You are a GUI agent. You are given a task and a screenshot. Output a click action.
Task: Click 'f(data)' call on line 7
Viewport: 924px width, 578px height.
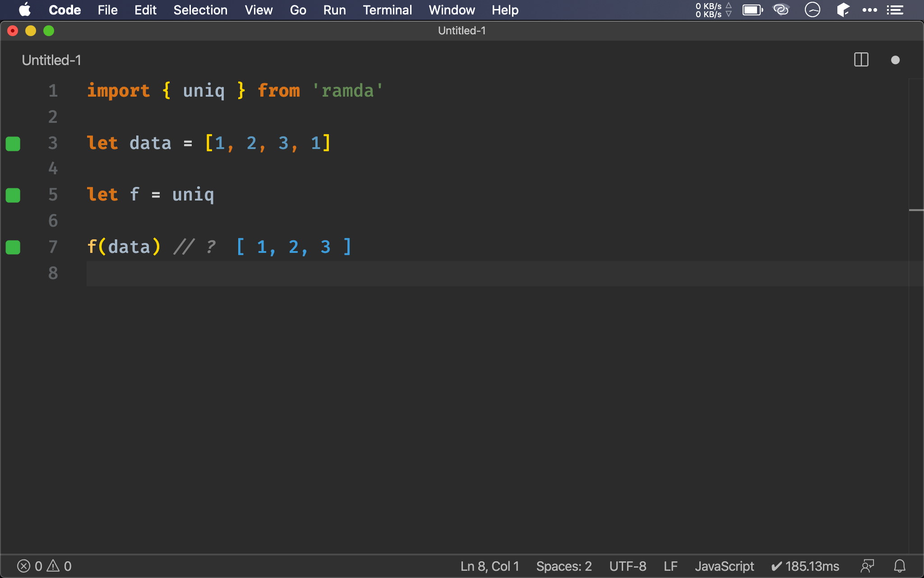(124, 247)
